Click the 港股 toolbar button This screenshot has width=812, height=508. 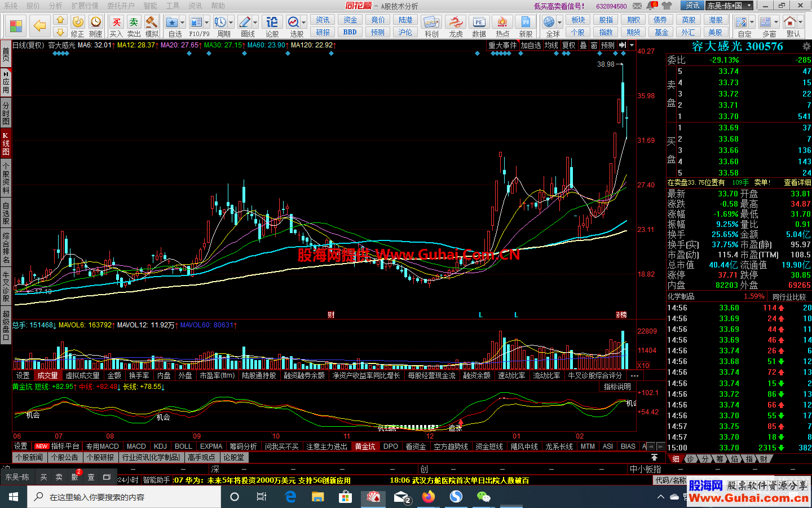(x=716, y=20)
